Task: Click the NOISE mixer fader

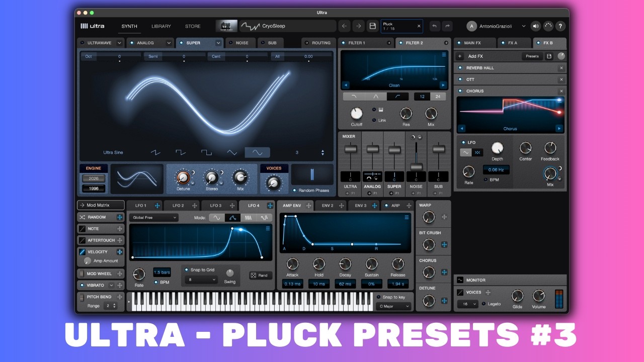Action: (416, 166)
